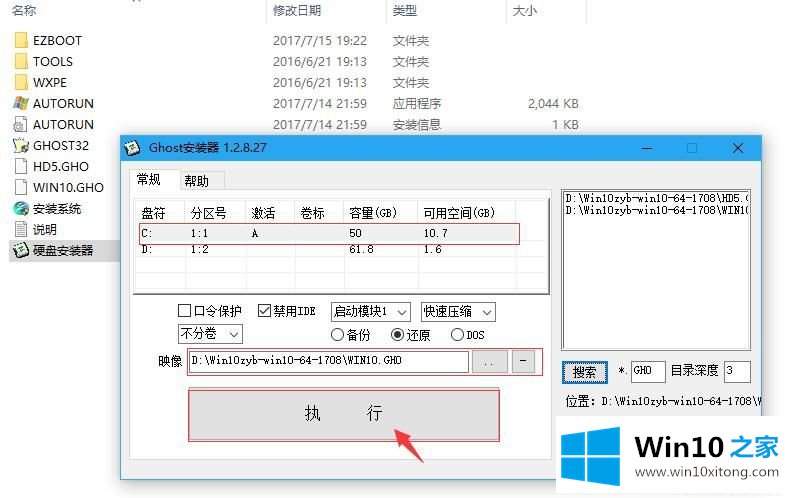Screen dimensions: 791x498
Task: Open the 快速压缩 dropdown
Action: [458, 312]
